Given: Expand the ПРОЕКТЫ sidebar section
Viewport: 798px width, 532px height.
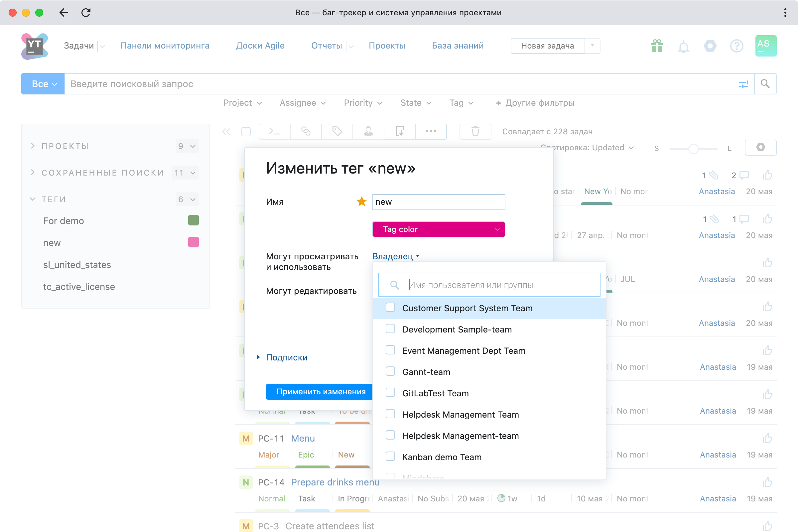Looking at the screenshot, I should tap(65, 146).
